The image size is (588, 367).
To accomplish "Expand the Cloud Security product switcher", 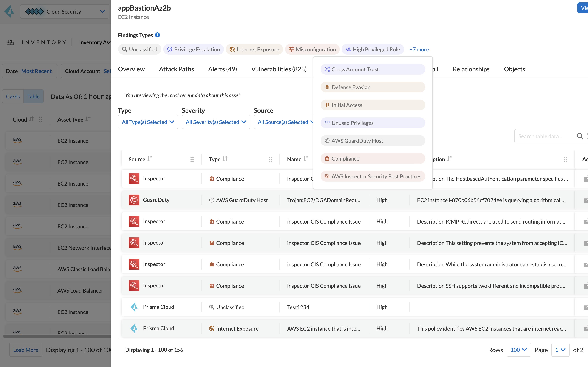I will point(64,11).
